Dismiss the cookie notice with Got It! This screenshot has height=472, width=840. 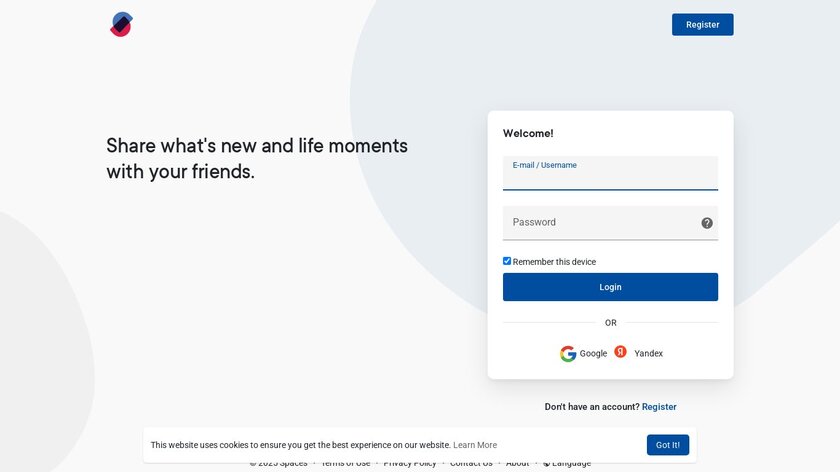pyautogui.click(x=667, y=445)
